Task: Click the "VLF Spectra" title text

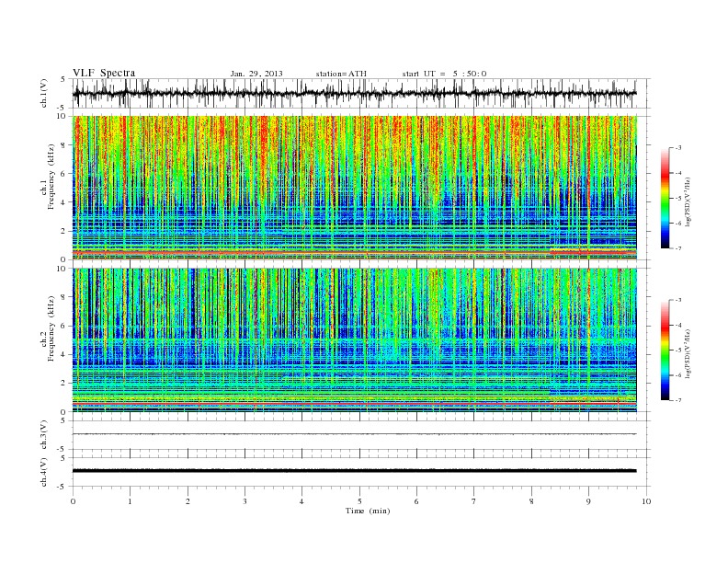Action: point(104,73)
